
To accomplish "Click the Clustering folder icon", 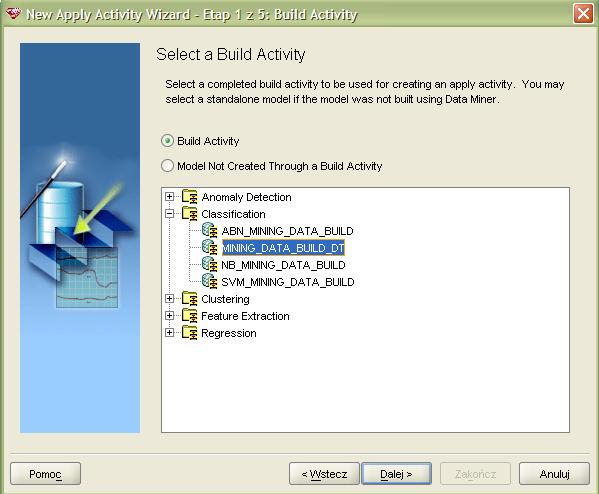I will (x=189, y=298).
